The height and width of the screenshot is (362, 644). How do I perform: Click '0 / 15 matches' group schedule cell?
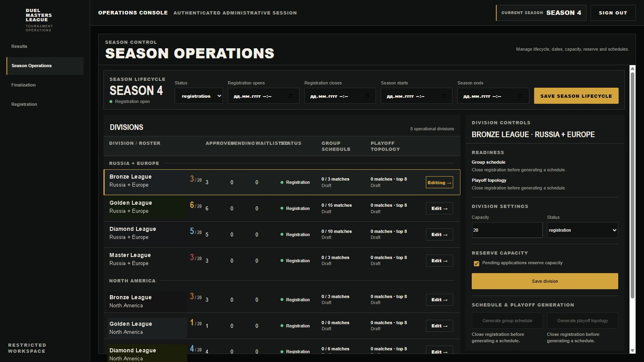(336, 205)
